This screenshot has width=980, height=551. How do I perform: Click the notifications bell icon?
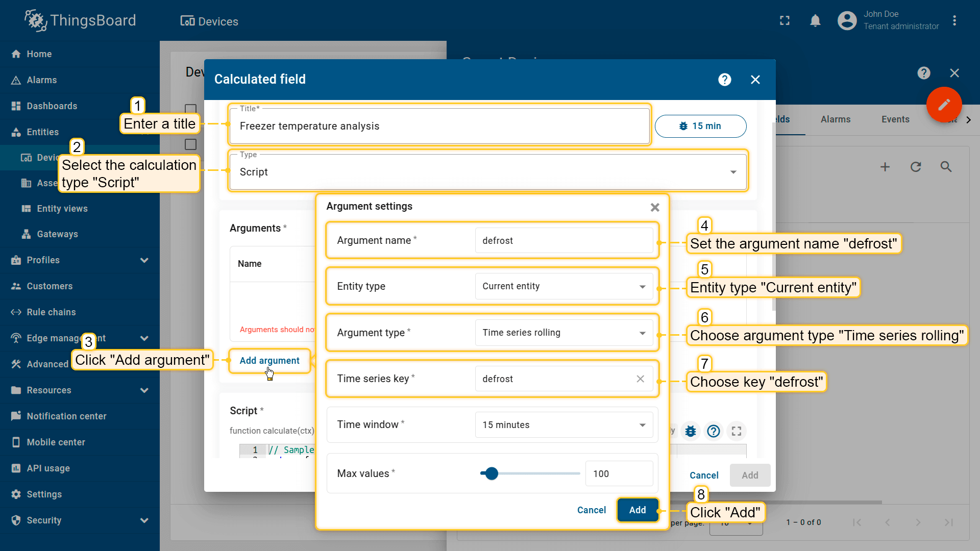pyautogui.click(x=815, y=20)
